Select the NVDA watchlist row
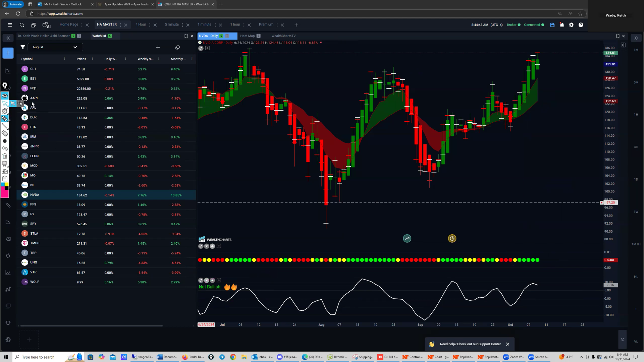 [106, 195]
